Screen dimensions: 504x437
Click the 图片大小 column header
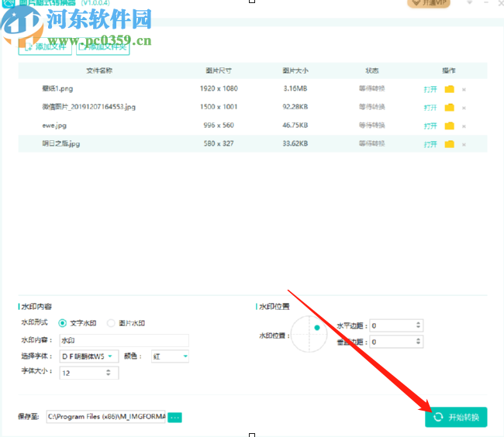(x=295, y=71)
